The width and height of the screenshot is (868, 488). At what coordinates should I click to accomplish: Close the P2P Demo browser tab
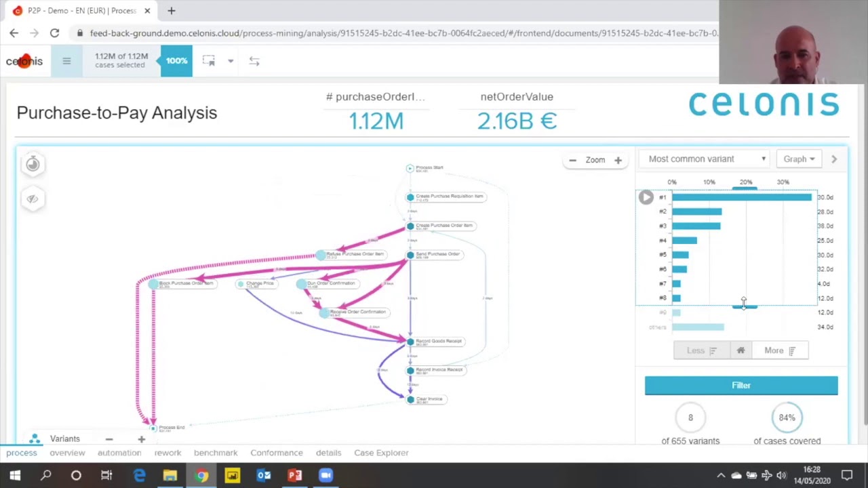(x=147, y=11)
